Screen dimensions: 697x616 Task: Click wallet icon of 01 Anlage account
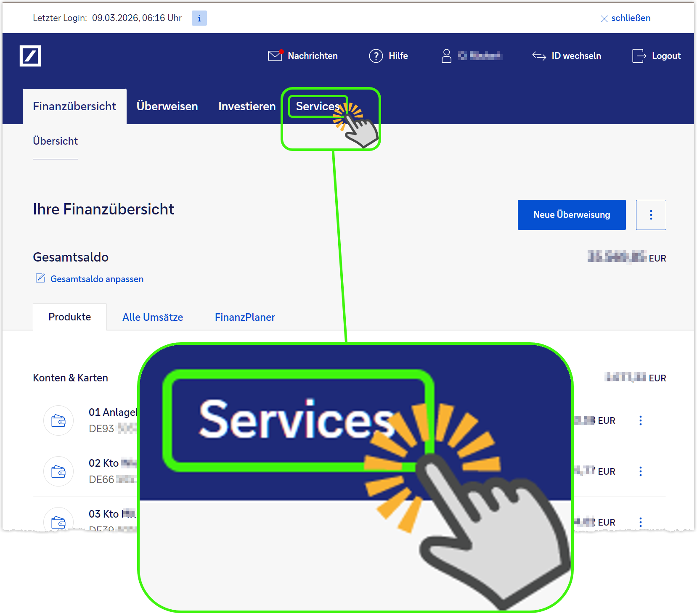58,420
